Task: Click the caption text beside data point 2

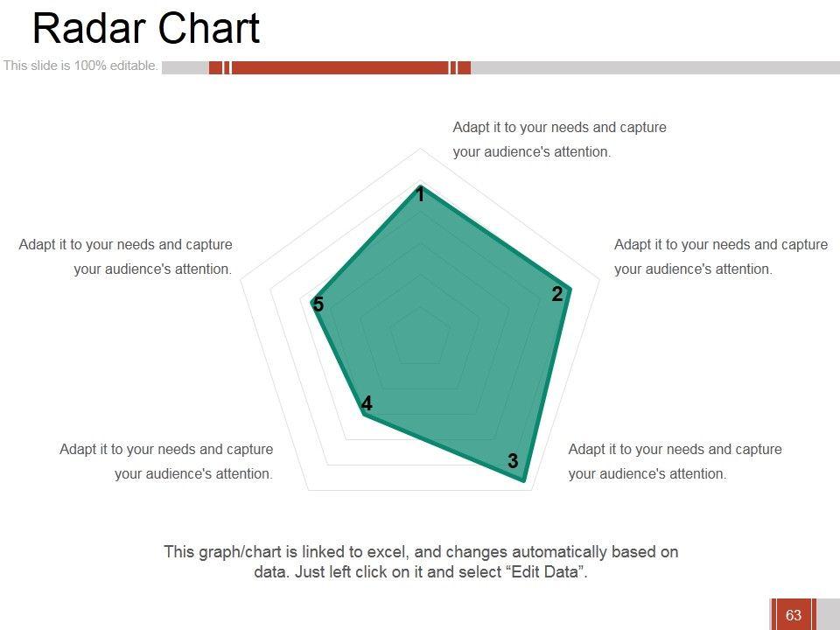Action: pyautogui.click(x=720, y=256)
